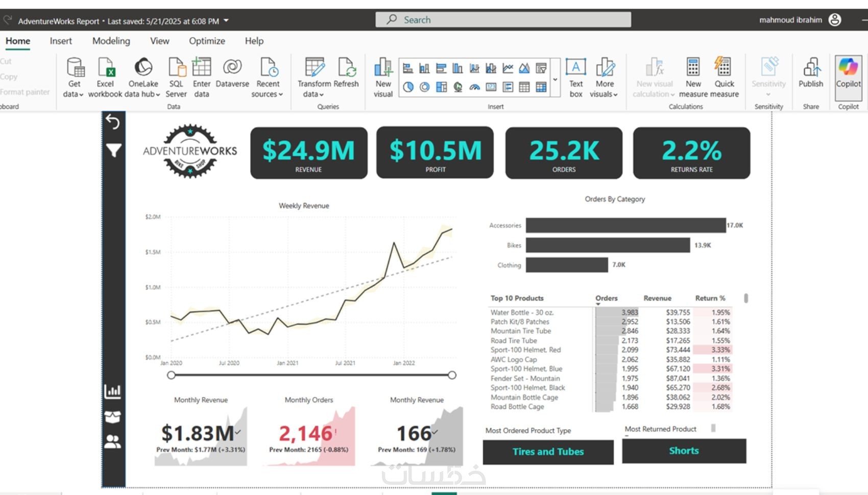Image resolution: width=868 pixels, height=495 pixels.
Task: Add a New visual to the canvas
Action: click(383, 78)
